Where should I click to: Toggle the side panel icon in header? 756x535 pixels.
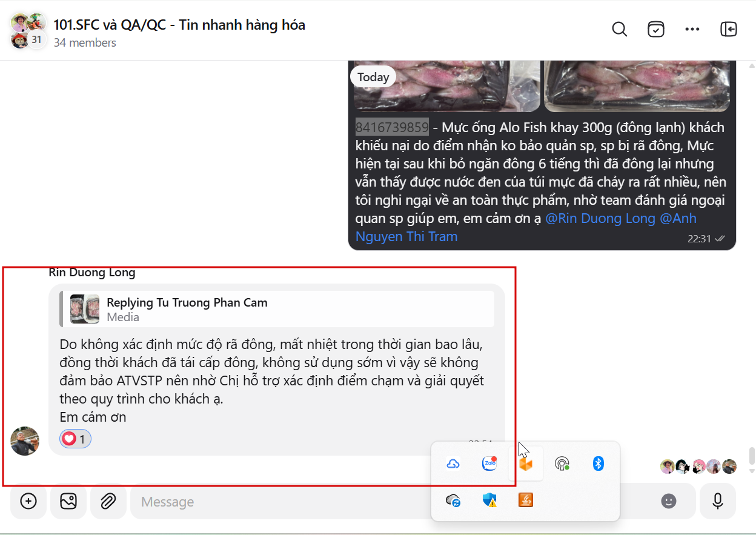728,29
